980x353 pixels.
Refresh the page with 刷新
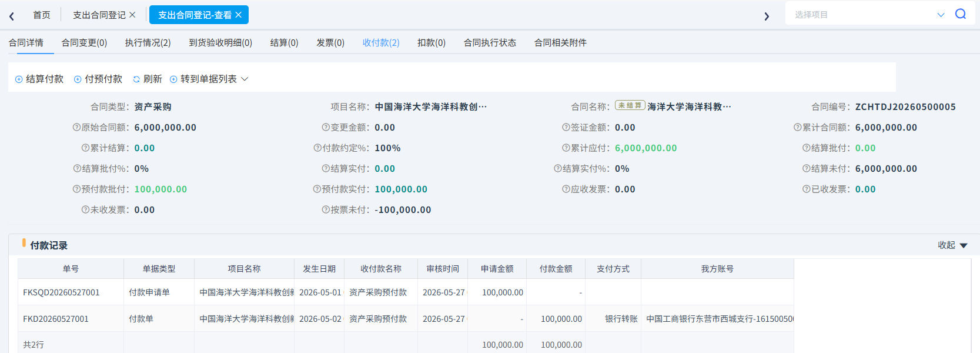pyautogui.click(x=148, y=79)
